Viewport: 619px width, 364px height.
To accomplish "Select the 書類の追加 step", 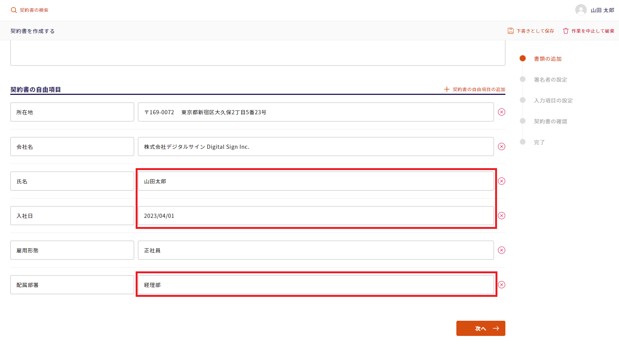I will pyautogui.click(x=547, y=59).
